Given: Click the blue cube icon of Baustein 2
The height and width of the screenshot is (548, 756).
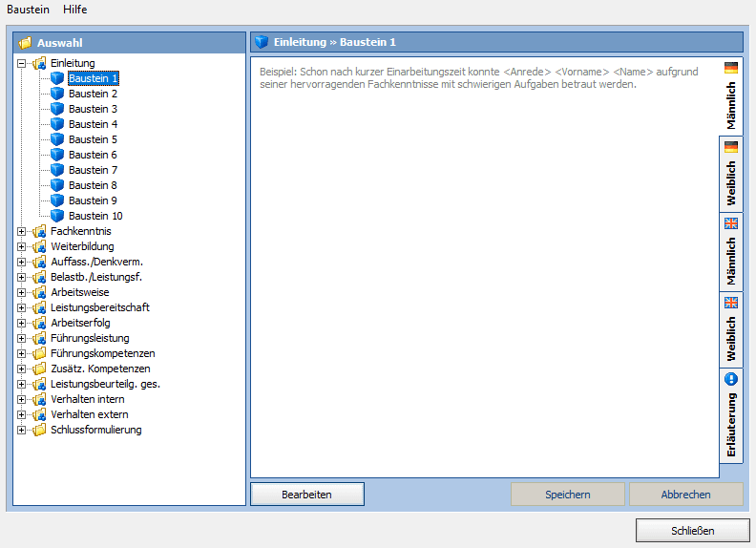Looking at the screenshot, I should tap(57, 94).
